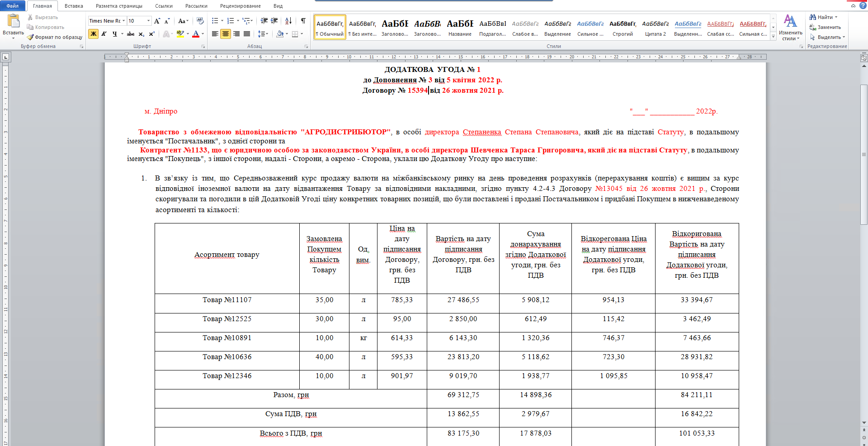Open the Вставка ribbon tab

[74, 6]
